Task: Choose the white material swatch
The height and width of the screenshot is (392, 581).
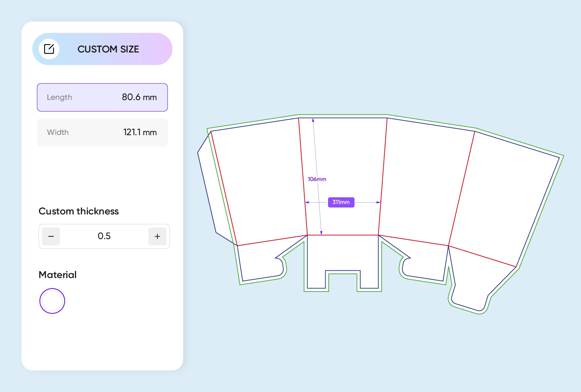Action: coord(52,301)
